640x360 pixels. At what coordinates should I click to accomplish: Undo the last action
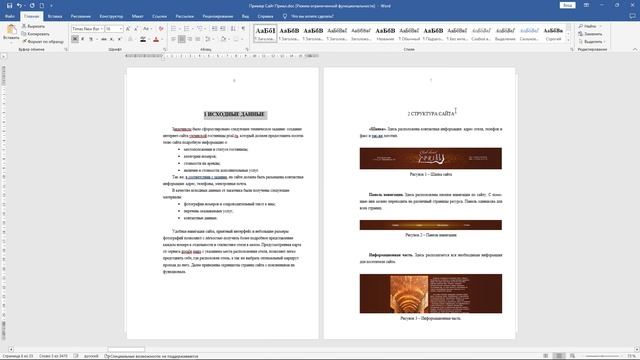click(x=19, y=6)
